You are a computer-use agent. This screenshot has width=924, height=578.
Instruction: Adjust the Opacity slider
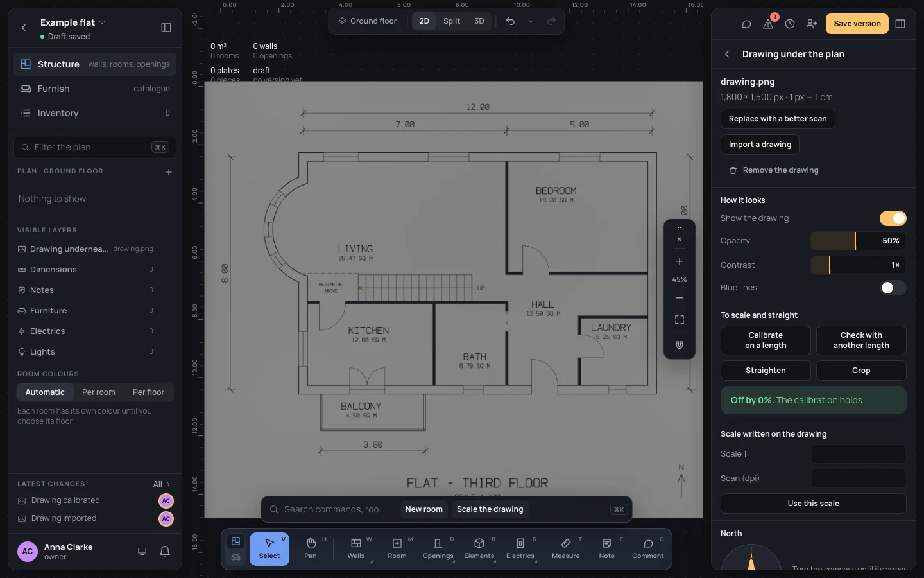(x=859, y=241)
